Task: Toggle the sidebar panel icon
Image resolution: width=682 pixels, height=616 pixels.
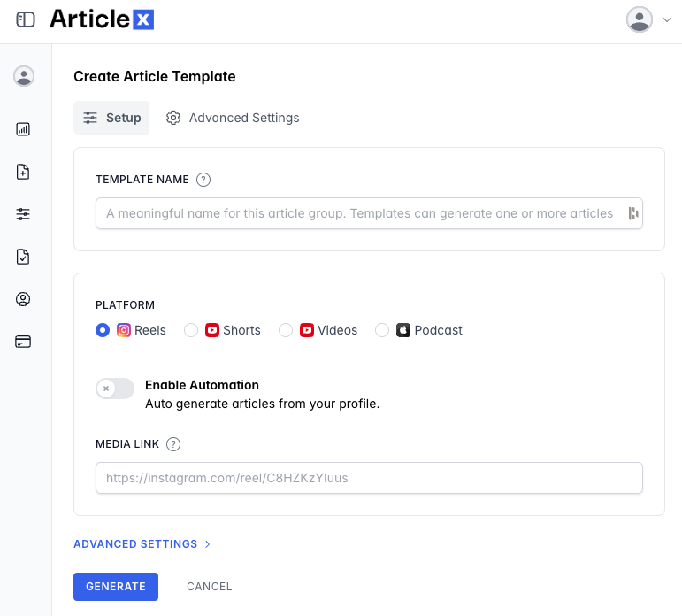Action: coord(26,19)
